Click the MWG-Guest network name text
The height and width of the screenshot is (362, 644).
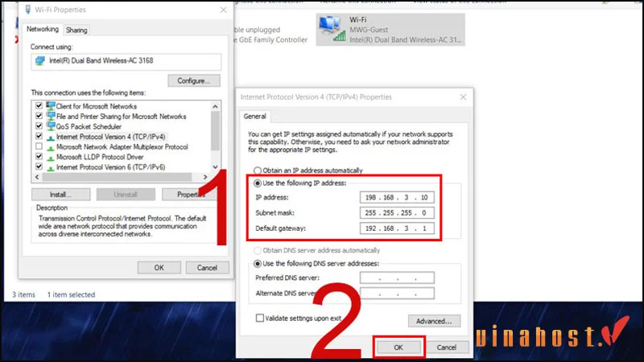(x=369, y=30)
